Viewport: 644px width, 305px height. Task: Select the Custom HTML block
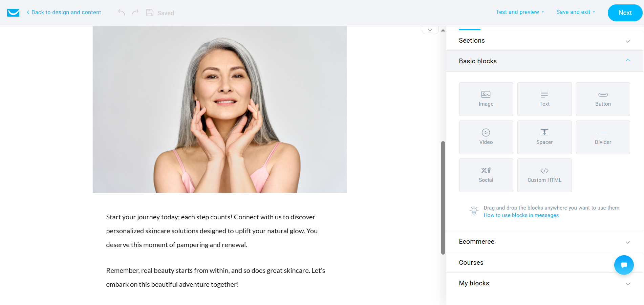[544, 175]
